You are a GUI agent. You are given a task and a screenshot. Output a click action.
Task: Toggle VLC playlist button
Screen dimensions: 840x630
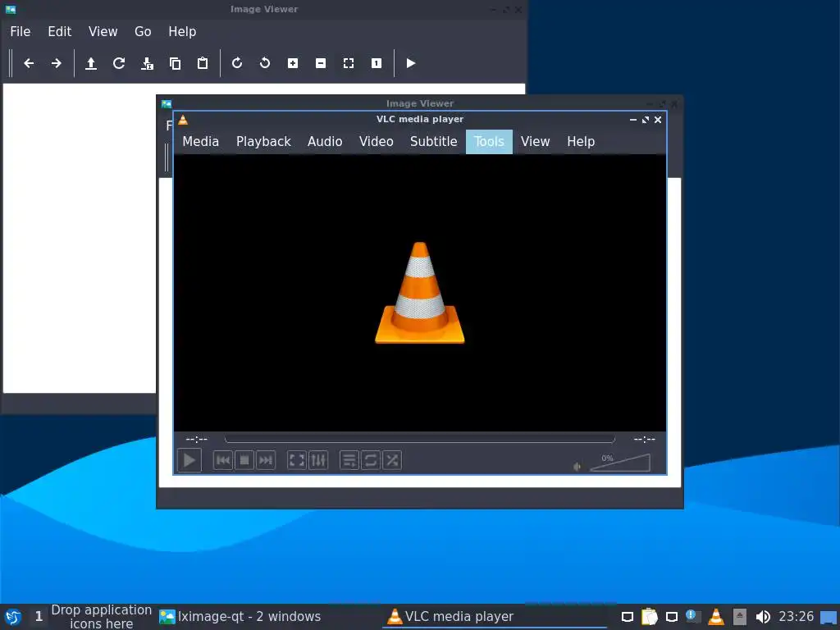349,460
